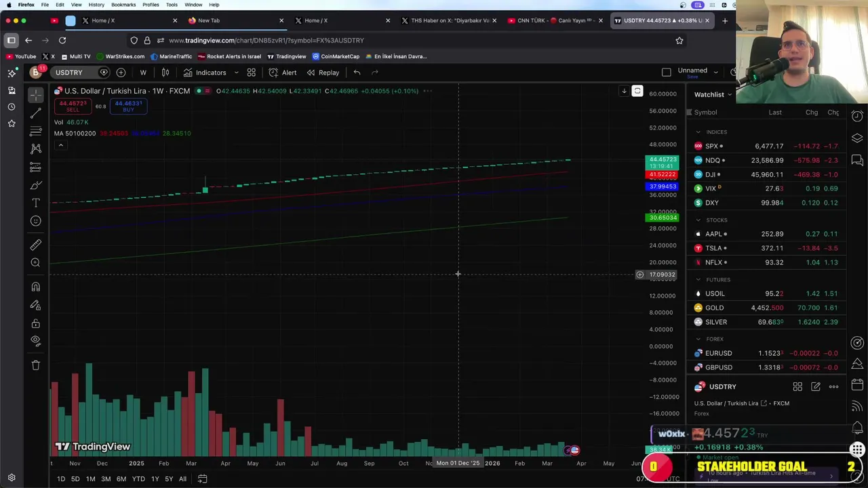Activate the zoom in tool

pyautogui.click(x=36, y=263)
